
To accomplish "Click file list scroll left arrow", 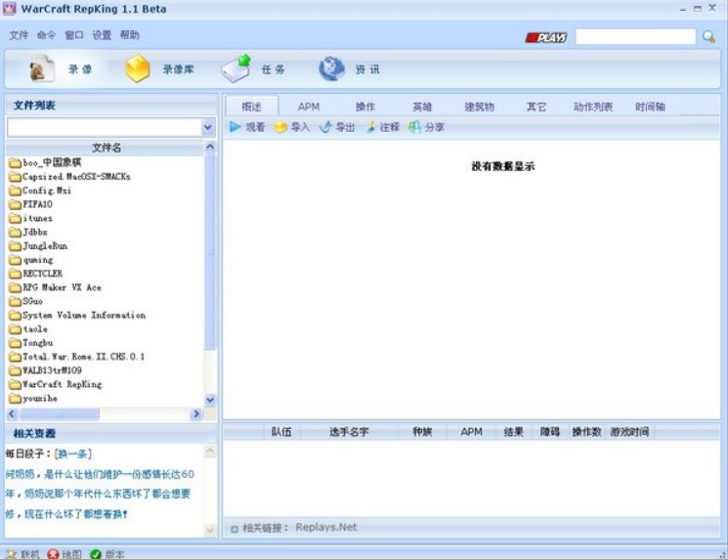I will coord(12,413).
